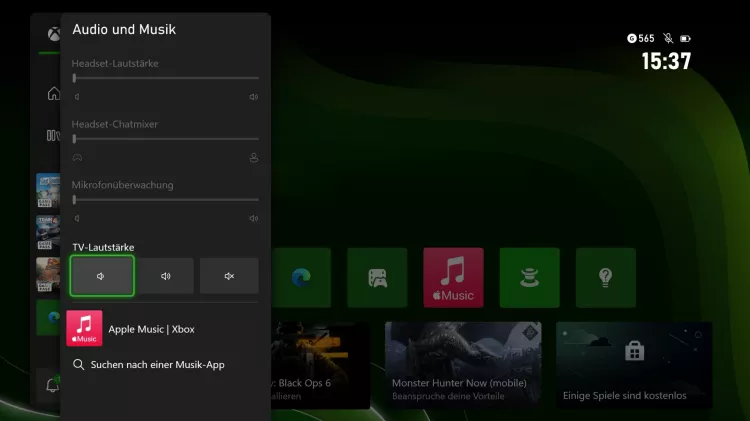Adjust the Headset-Chatmixer slider
This screenshot has width=750, height=421.
pyautogui.click(x=165, y=139)
